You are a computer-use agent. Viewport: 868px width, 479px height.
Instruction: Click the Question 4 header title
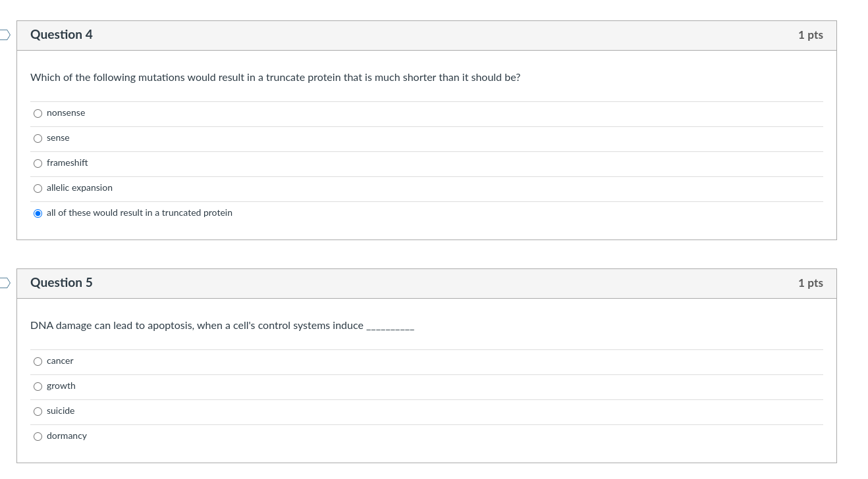point(61,35)
